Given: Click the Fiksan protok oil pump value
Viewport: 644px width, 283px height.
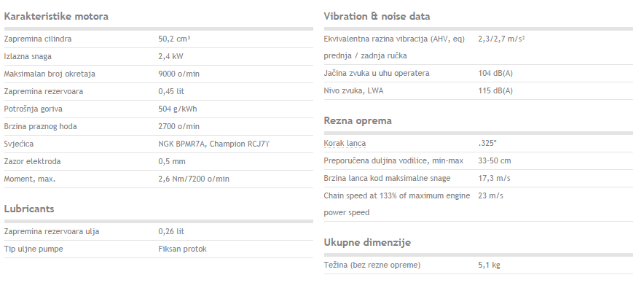Looking at the screenshot, I should point(182,249).
